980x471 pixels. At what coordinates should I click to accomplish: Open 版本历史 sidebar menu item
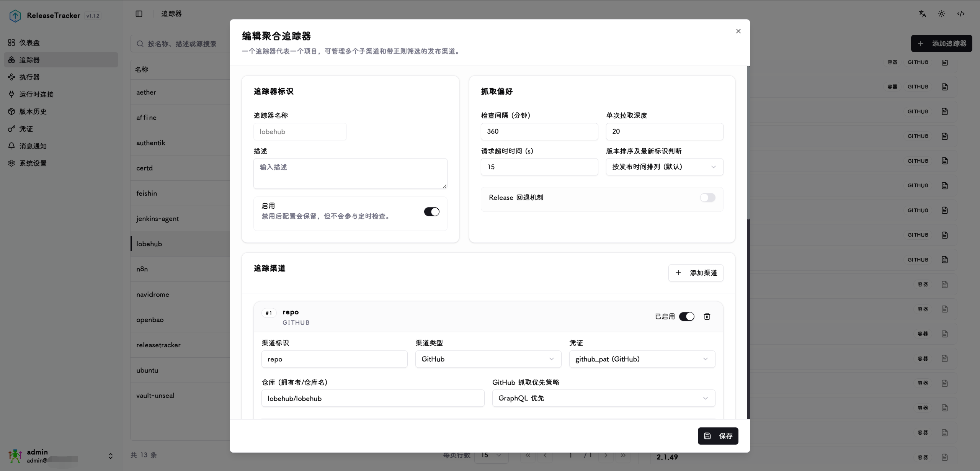coord(61,111)
